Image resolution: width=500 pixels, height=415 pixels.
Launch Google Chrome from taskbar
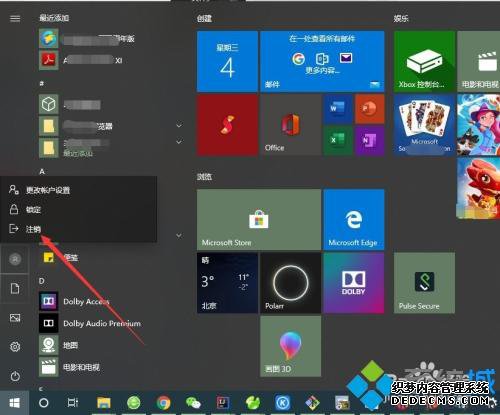tap(163, 403)
